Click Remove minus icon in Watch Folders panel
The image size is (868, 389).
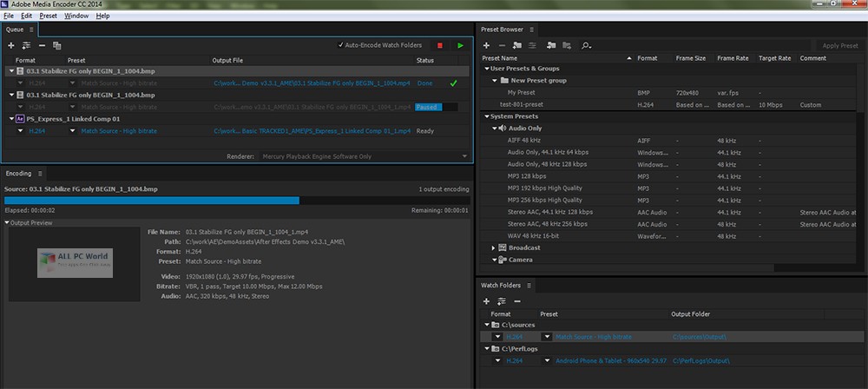517,301
